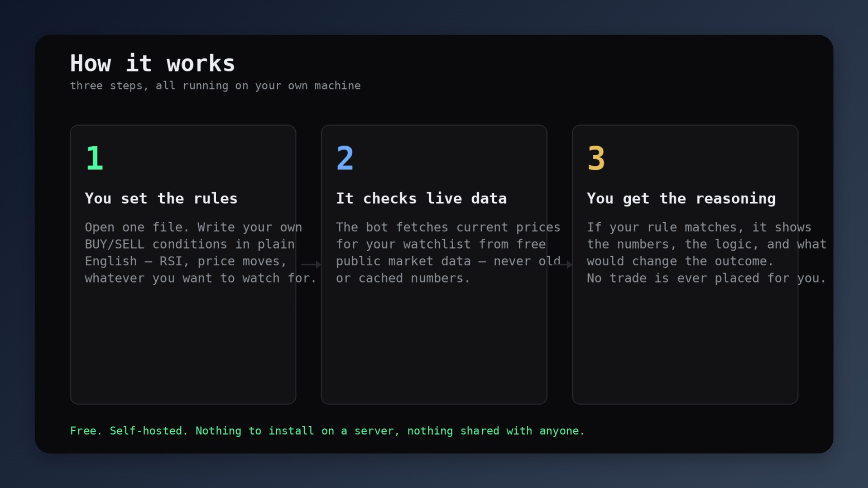The image size is (868, 488).
Task: Click the paragraph starting 'If your rule matches'
Action: pyautogui.click(x=707, y=253)
